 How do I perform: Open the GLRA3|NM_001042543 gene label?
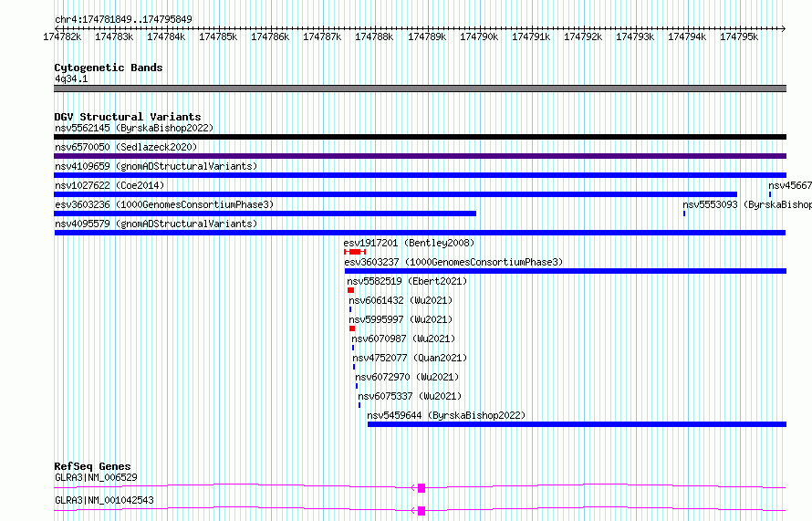click(104, 500)
